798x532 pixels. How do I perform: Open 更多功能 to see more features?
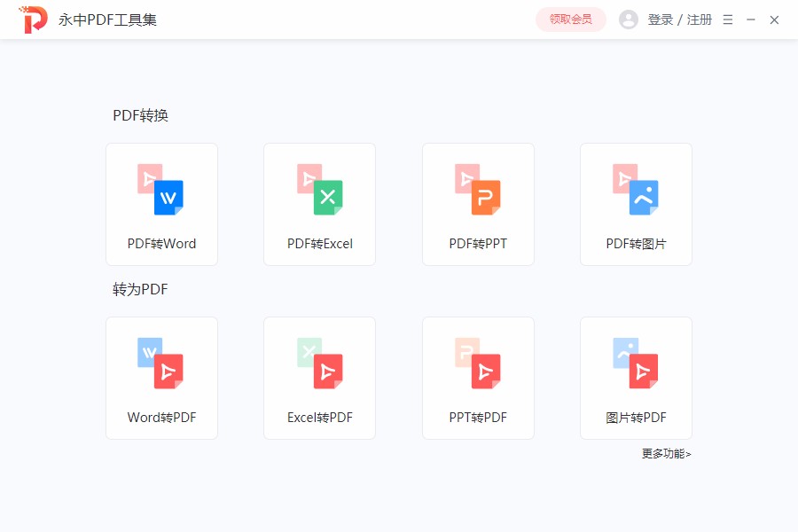666,453
